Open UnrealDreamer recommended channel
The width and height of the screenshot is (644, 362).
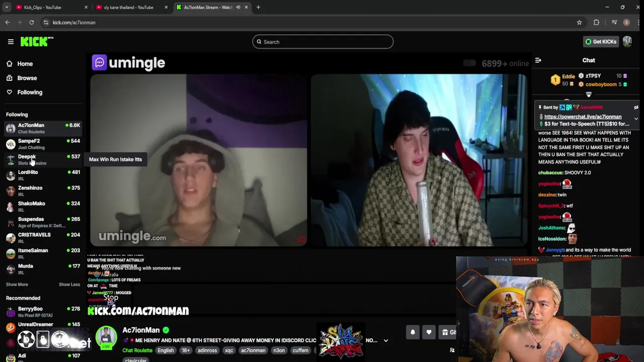point(43,327)
